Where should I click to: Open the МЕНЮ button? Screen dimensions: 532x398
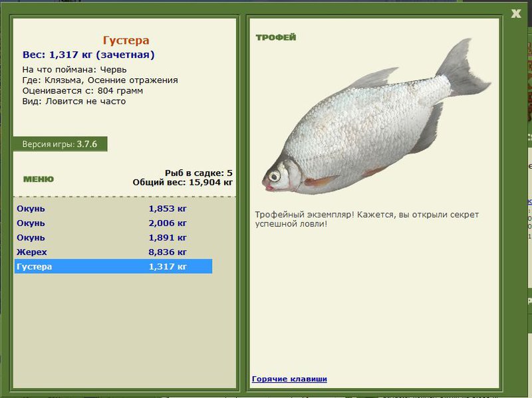point(39,179)
